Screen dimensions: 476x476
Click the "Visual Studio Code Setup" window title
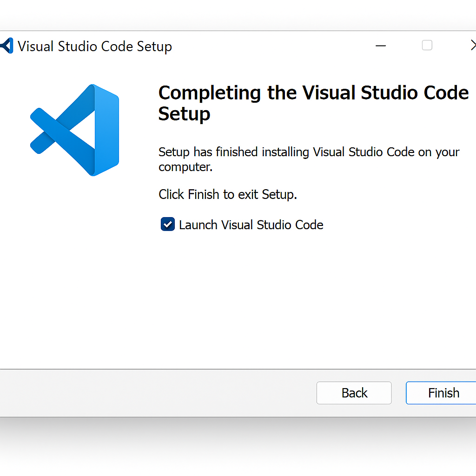(95, 46)
